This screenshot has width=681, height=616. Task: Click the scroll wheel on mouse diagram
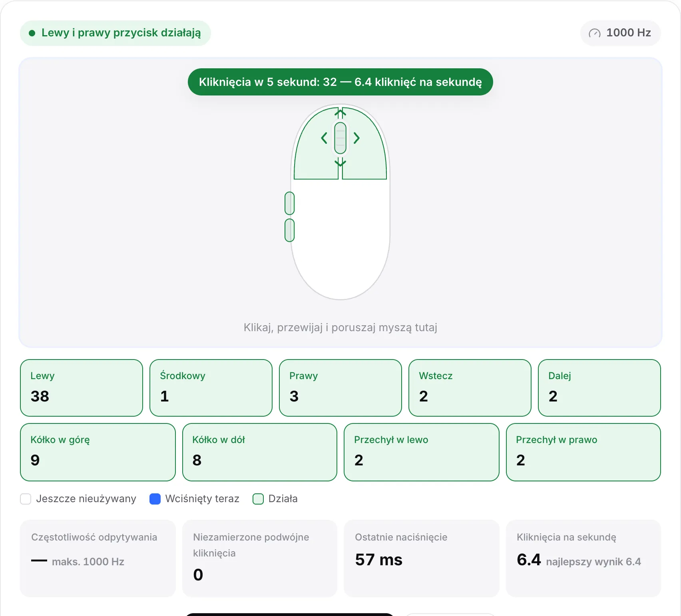[340, 138]
